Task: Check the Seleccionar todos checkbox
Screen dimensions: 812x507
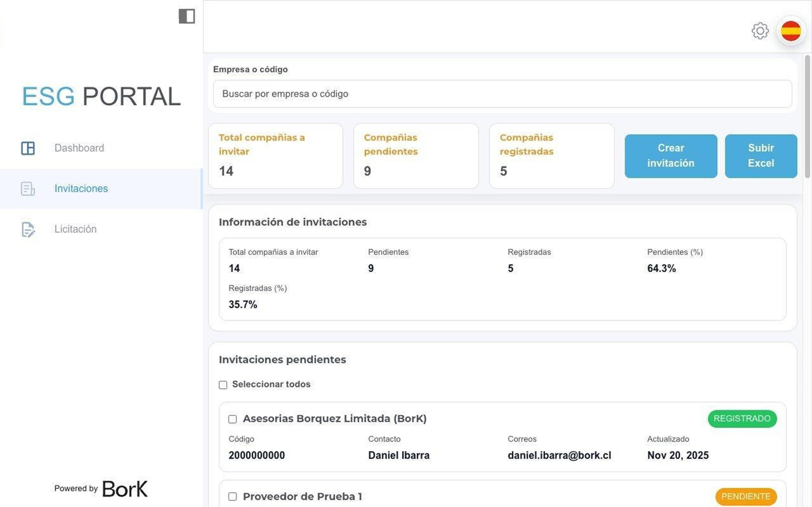Action: (x=223, y=385)
